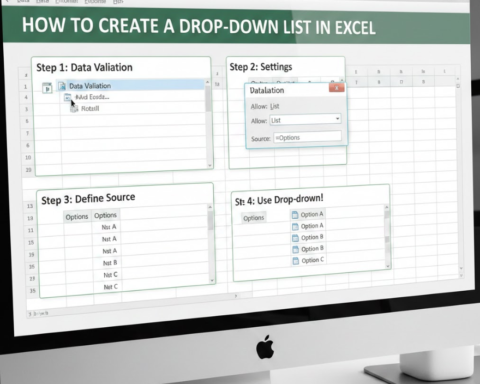Image resolution: width=480 pixels, height=384 pixels.
Task: Select row header 10 in the worksheet
Action: [x=28, y=157]
